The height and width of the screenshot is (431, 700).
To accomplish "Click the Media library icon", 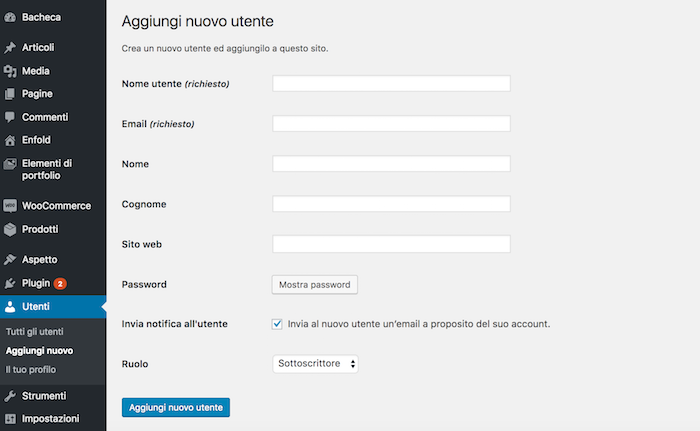I will point(10,71).
